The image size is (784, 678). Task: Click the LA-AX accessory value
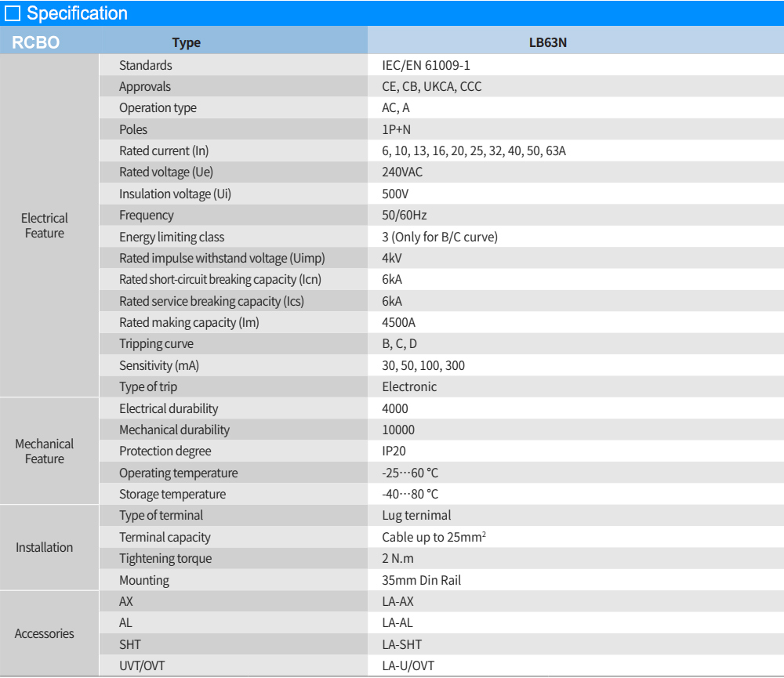(x=397, y=601)
